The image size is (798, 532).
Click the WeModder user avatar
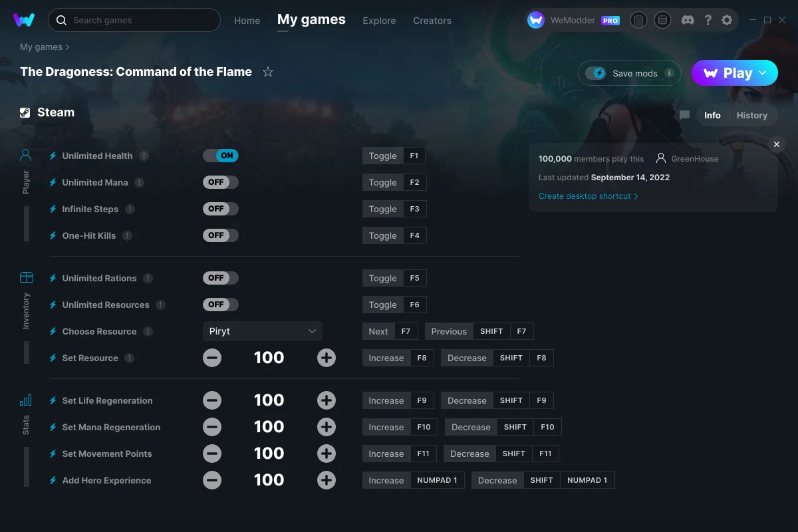click(536, 21)
